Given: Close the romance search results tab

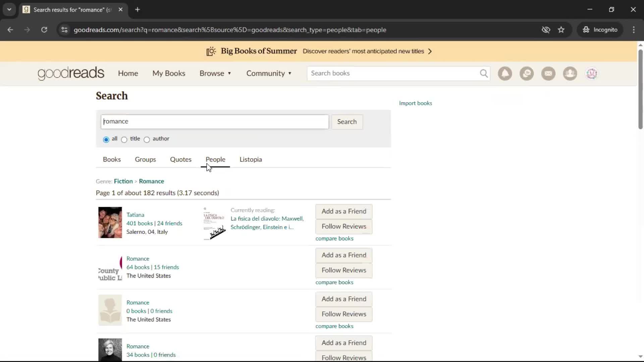Looking at the screenshot, I should [x=120, y=10].
